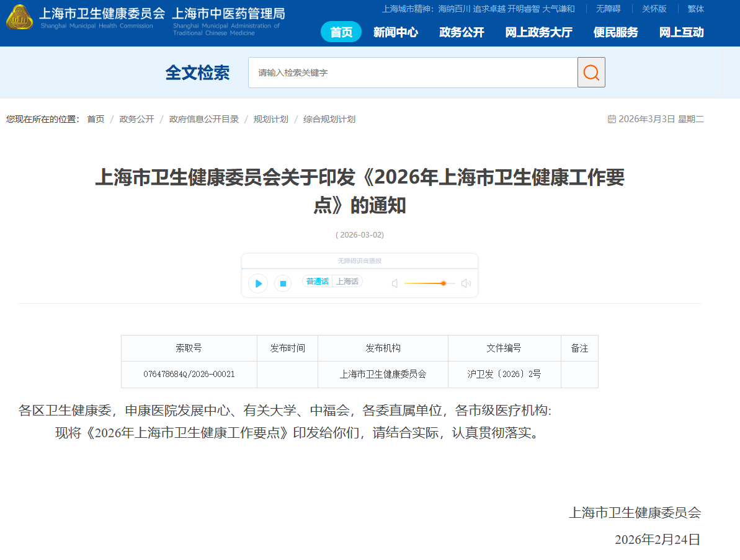Select 普通话 for voice playback
Image resolution: width=740 pixels, height=560 pixels.
tap(316, 281)
